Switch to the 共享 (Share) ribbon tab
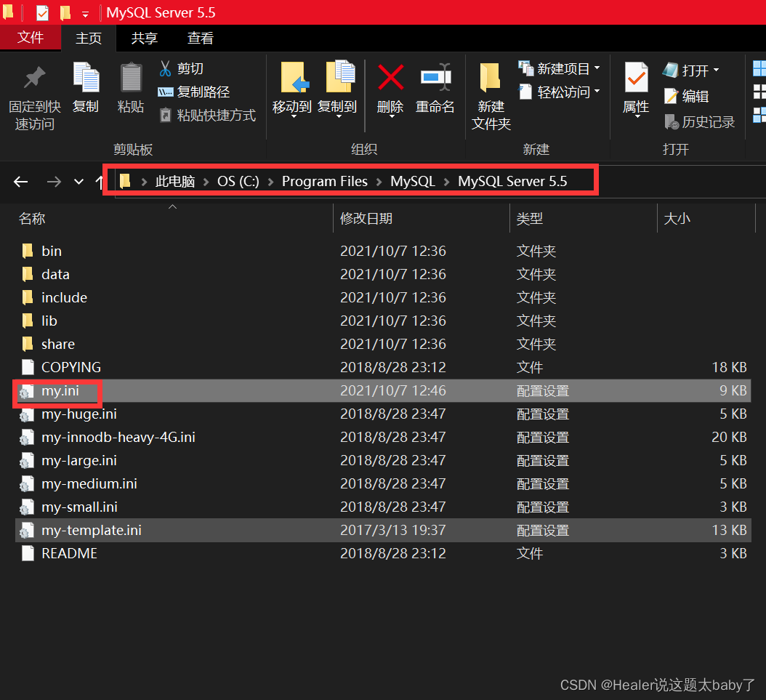This screenshot has width=766, height=700. [x=144, y=38]
